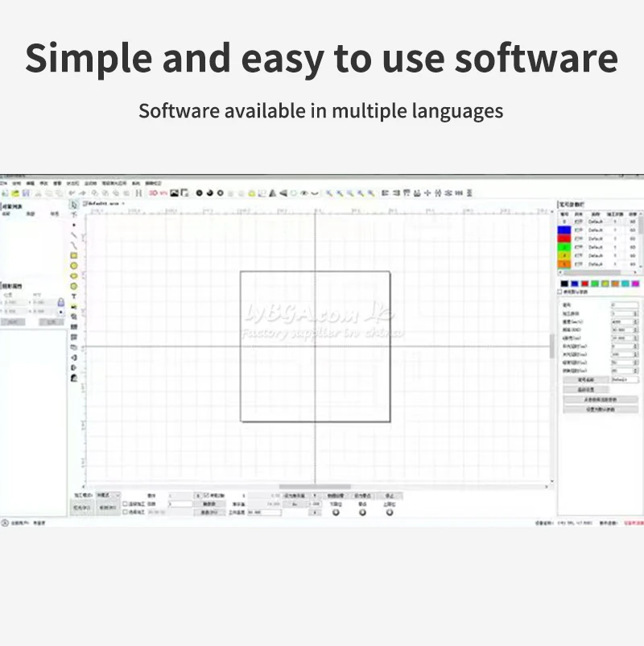Click the wide button at right panel bottom
Image resolution: width=644 pixels, height=646 pixels.
[601, 409]
